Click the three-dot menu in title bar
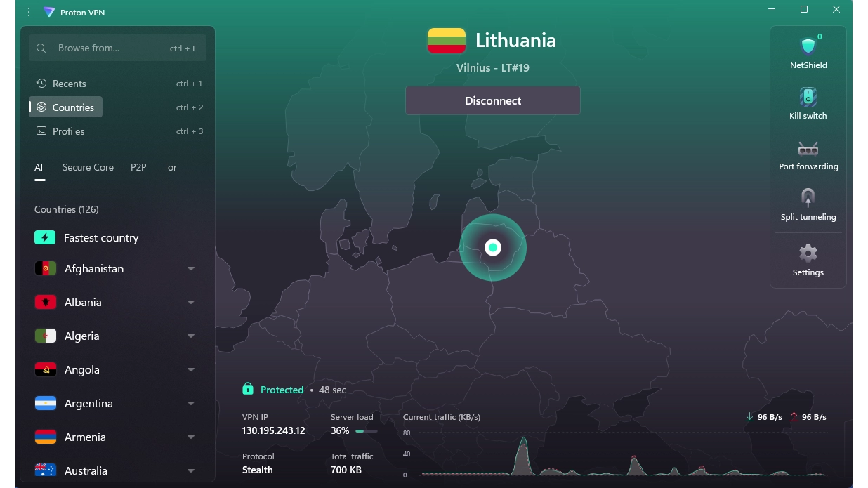Image resolution: width=868 pixels, height=488 pixels. (29, 12)
